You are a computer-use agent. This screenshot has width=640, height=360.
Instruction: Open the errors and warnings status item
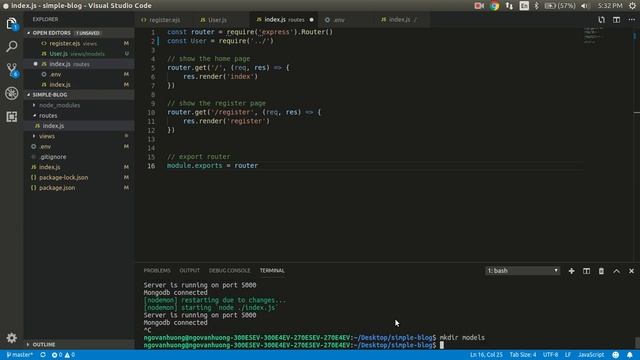pos(63,355)
